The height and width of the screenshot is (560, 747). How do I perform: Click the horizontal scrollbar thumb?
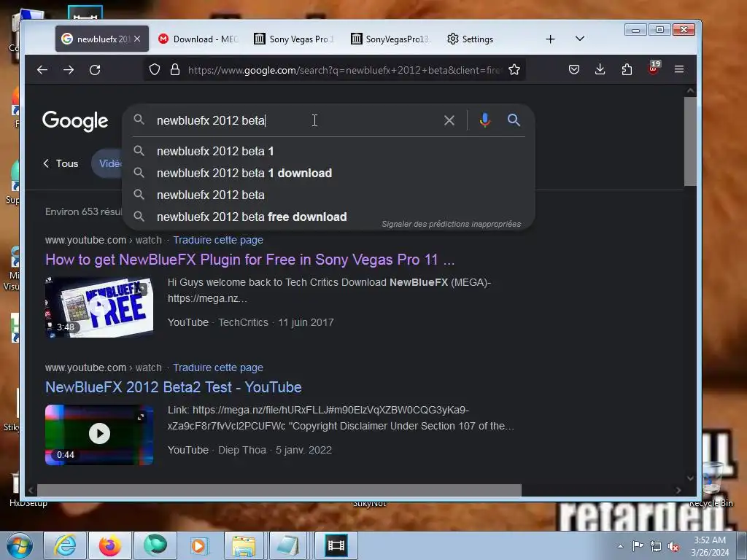(x=279, y=490)
